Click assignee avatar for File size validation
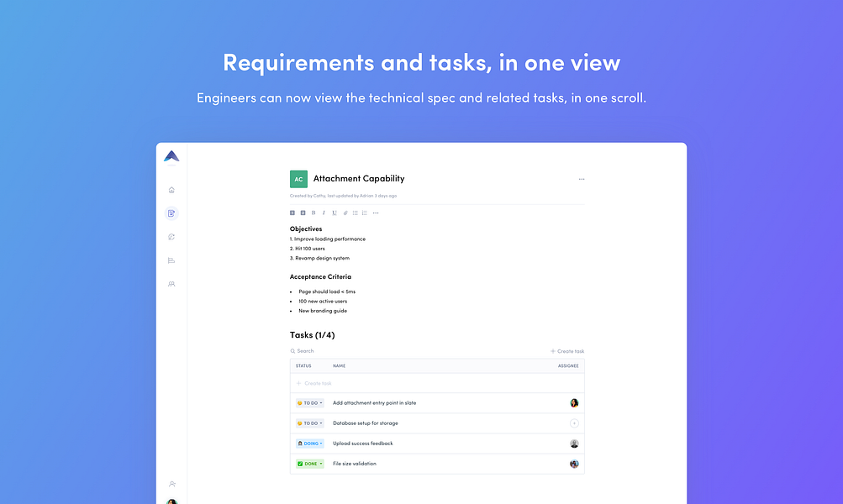This screenshot has width=843, height=504. click(574, 464)
